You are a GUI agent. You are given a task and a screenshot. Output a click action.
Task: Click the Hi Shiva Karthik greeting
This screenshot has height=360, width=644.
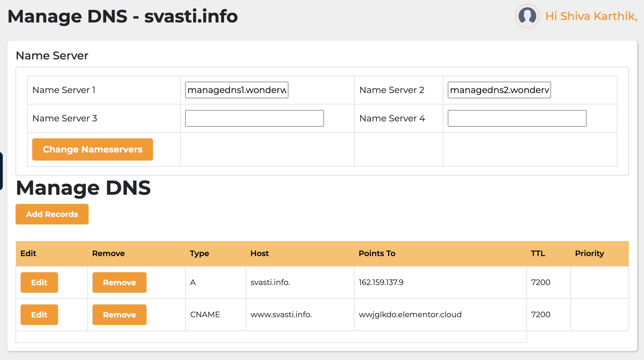pyautogui.click(x=591, y=16)
